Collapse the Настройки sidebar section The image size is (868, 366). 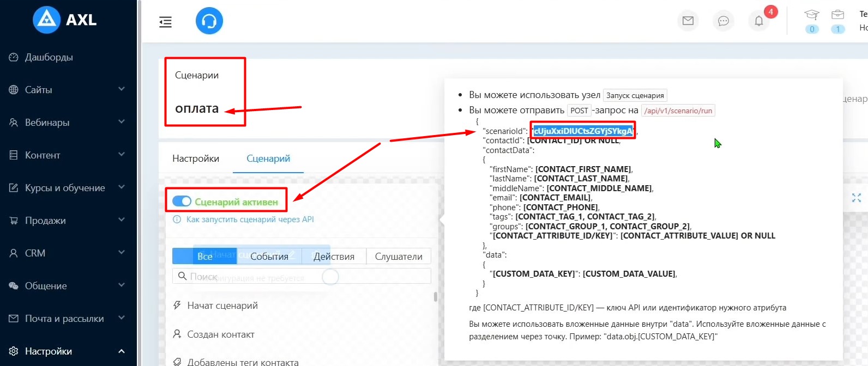[68, 351]
